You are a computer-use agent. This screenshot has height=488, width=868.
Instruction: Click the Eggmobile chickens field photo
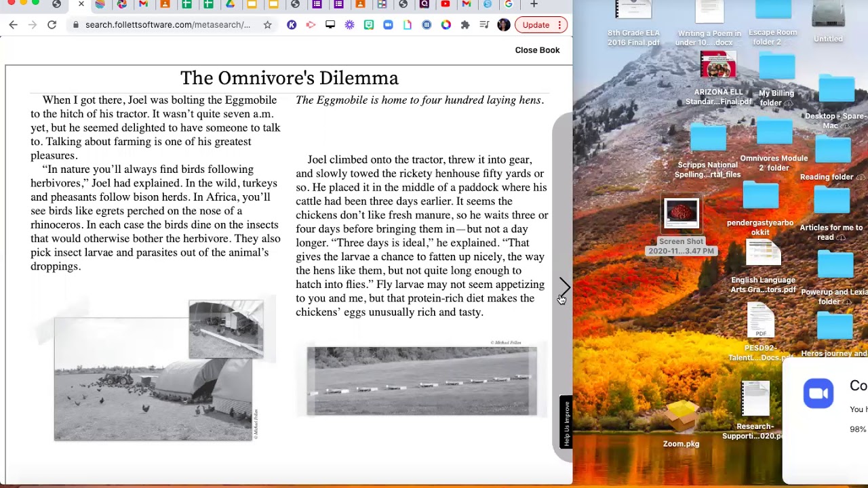coord(153,380)
